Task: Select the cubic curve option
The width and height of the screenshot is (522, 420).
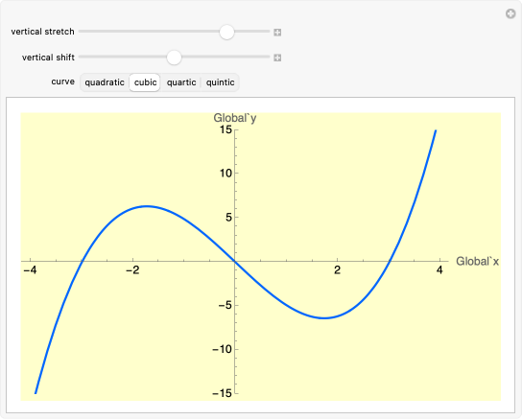Action: 145,82
